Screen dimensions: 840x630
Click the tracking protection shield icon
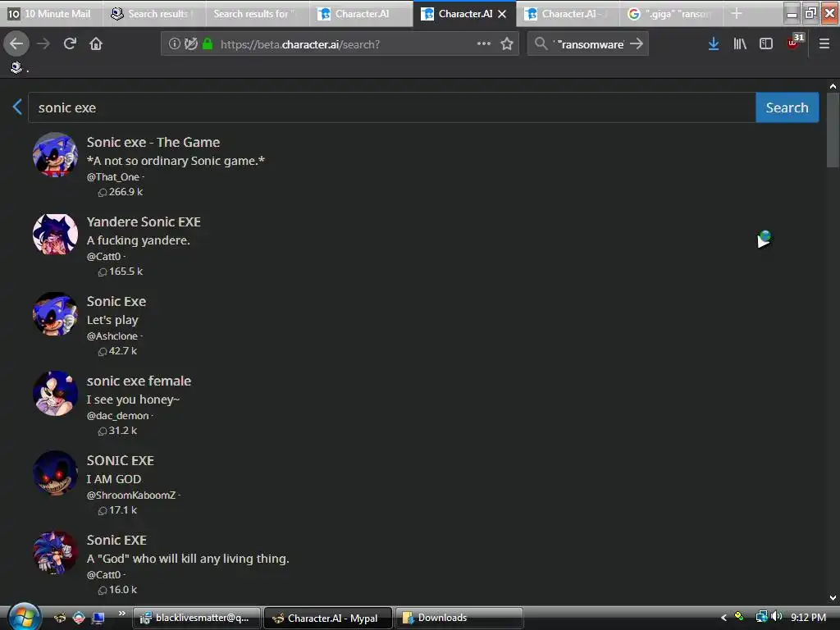point(190,44)
